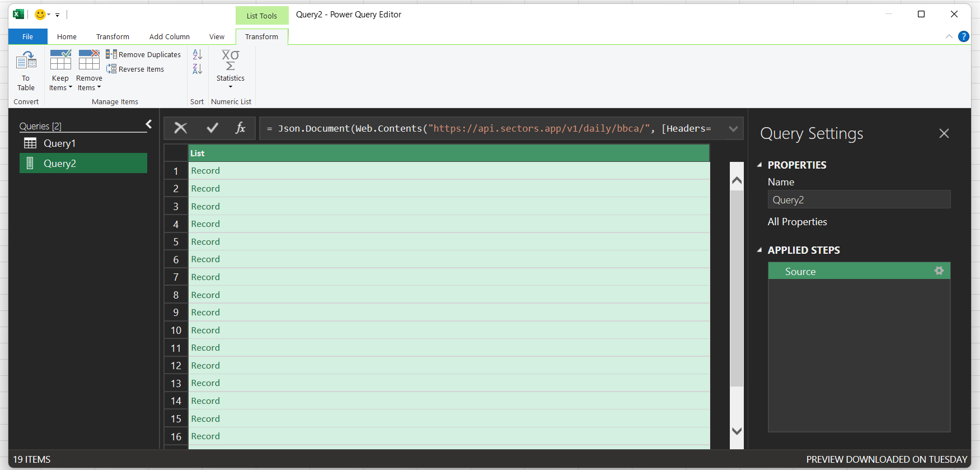980x470 pixels.
Task: Sort list descending Z to A
Action: pyautogui.click(x=197, y=69)
